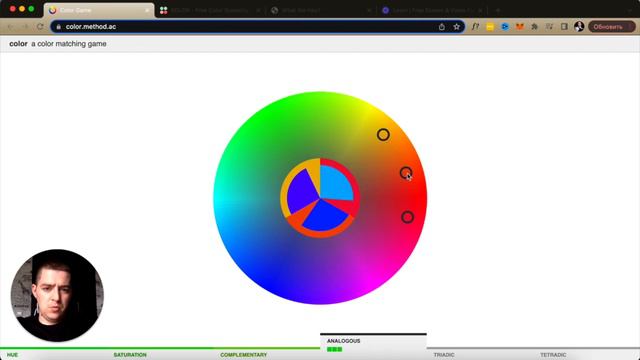Toggle the browser side panel icon
The image size is (640, 360).
tap(564, 27)
